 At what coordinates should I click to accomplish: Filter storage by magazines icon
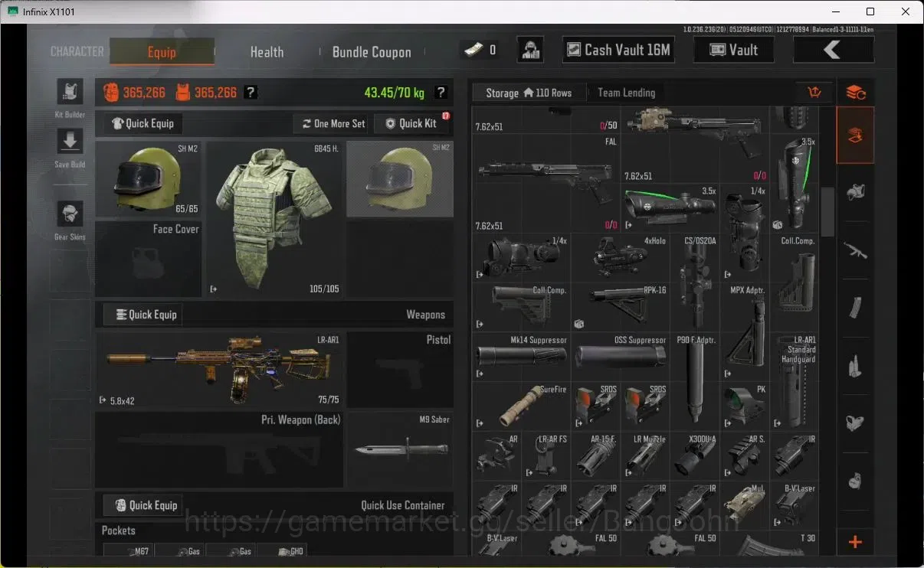(x=855, y=308)
